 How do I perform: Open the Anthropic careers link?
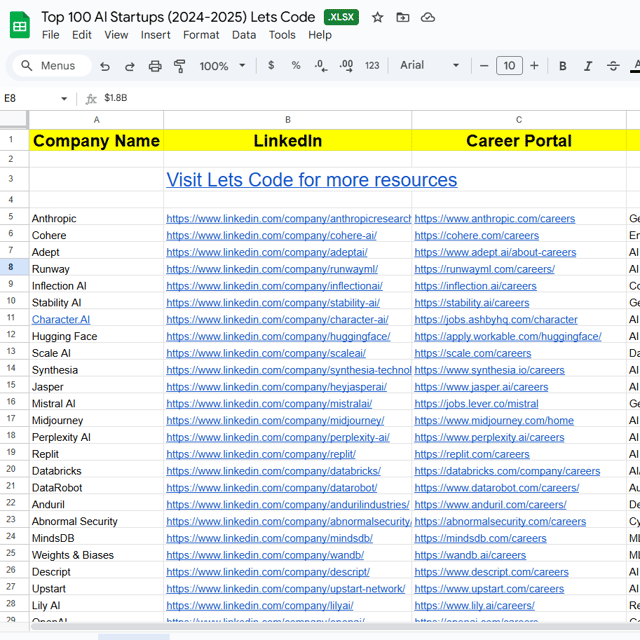pyautogui.click(x=494, y=219)
